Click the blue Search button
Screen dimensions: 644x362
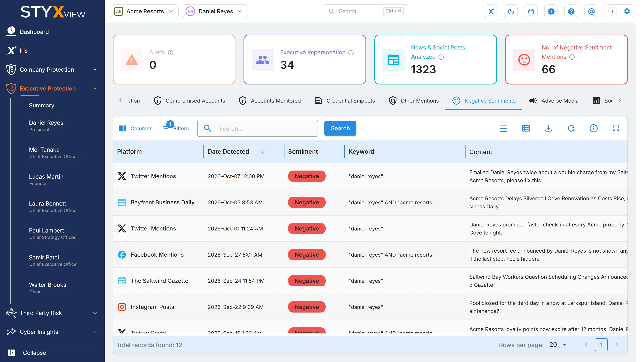coord(340,129)
